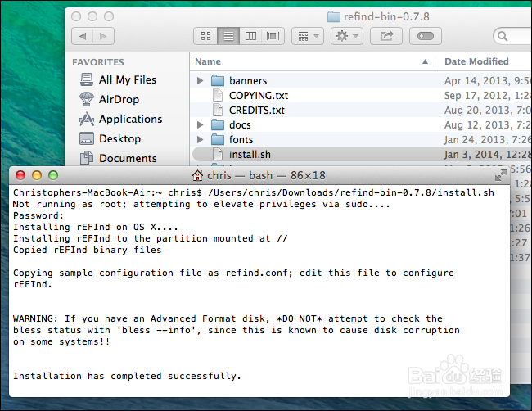The image size is (532, 411).
Task: Open the gear Action menu
Action: coord(347,36)
